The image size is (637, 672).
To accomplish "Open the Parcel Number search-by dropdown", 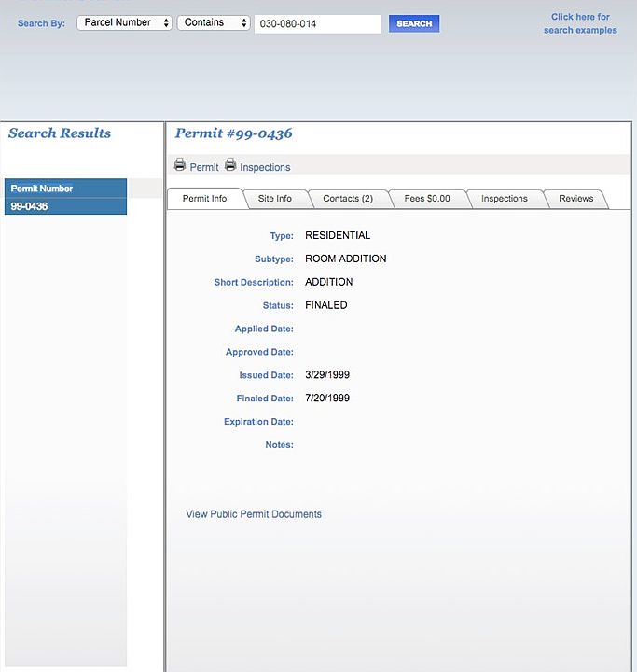I will point(124,23).
